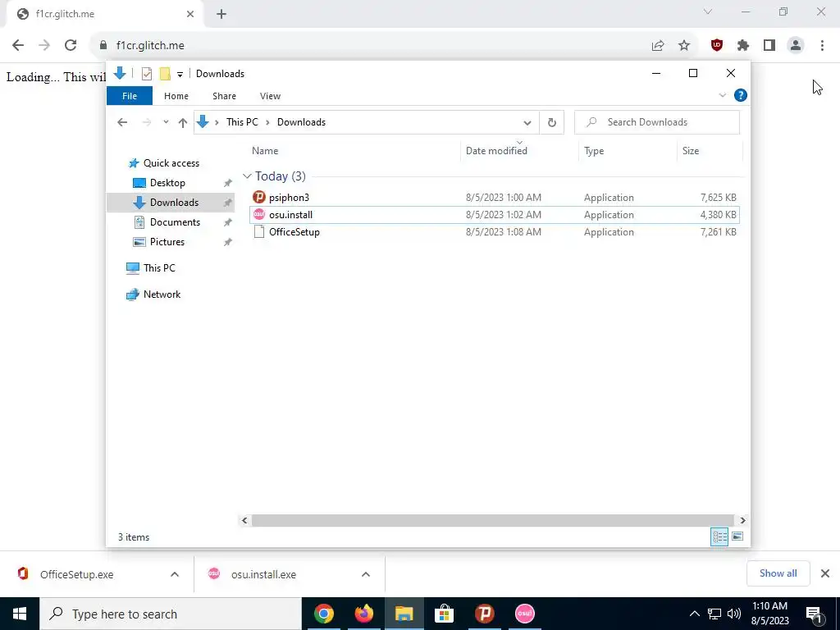Click the Chrome back arrow button

tap(18, 46)
